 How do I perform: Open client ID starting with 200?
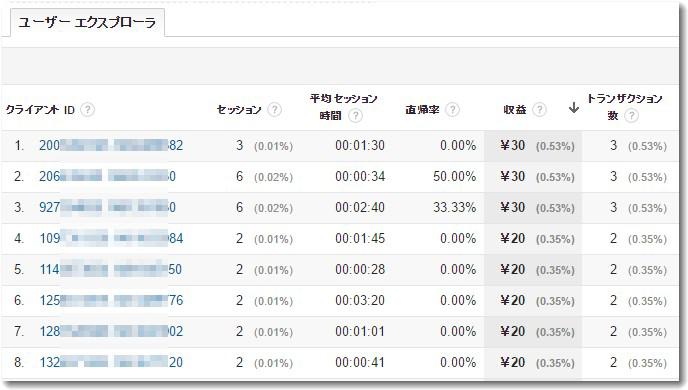pyautogui.click(x=111, y=145)
